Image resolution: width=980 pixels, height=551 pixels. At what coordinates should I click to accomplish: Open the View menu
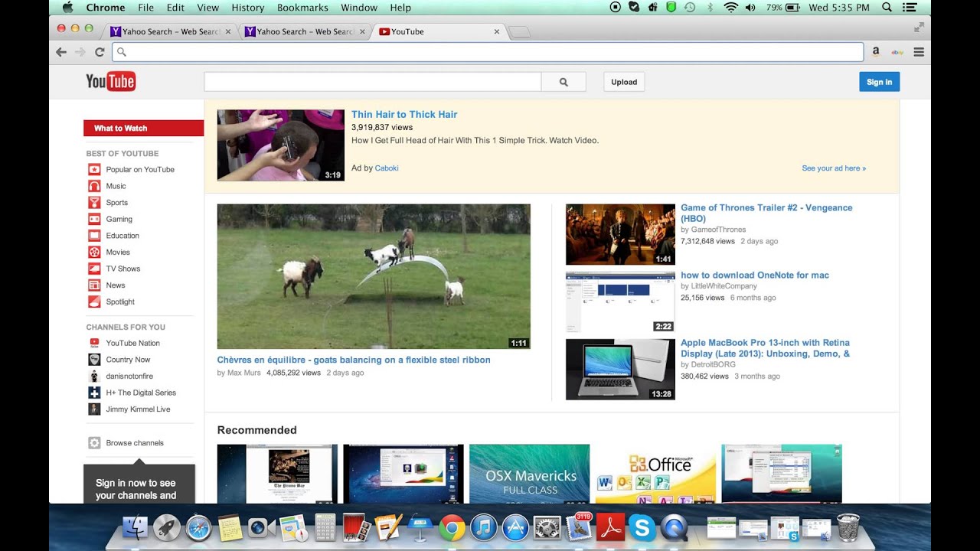(207, 8)
